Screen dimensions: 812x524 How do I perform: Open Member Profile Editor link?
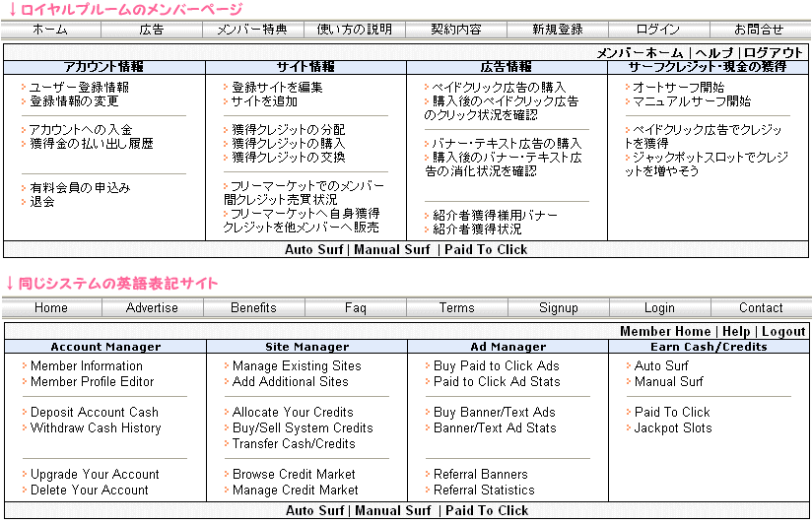tap(92, 381)
